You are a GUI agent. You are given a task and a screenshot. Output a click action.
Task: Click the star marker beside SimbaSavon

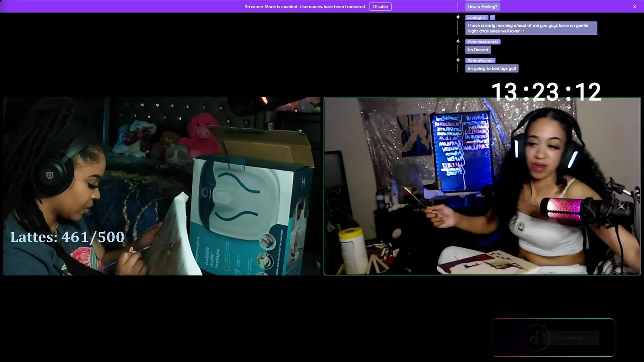pos(458,60)
